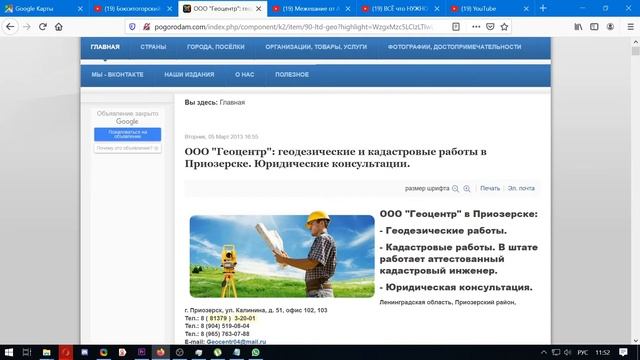
Task: Open НАШИ ИЗДАНИЯ menu item
Action: tap(189, 75)
